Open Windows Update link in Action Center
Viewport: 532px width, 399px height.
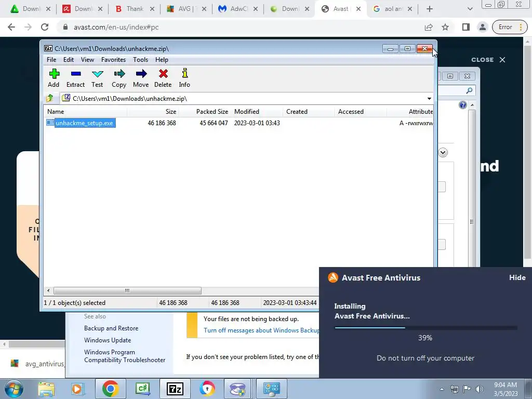(108, 340)
